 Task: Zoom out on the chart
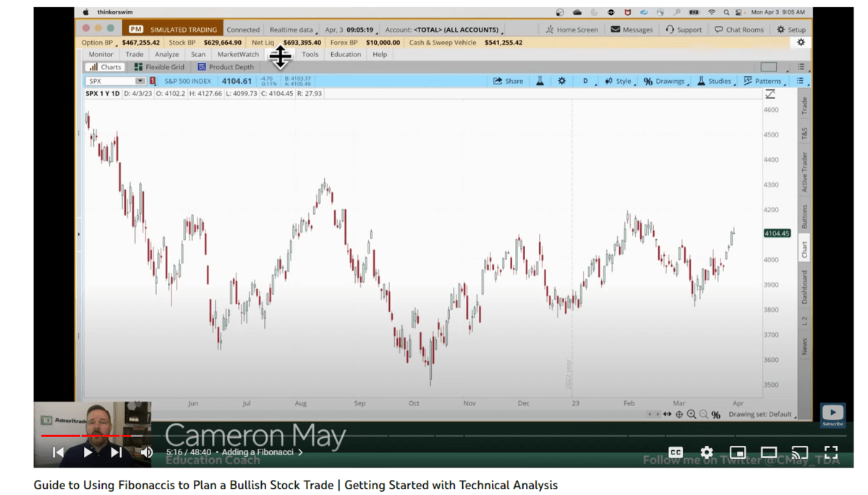coord(704,415)
